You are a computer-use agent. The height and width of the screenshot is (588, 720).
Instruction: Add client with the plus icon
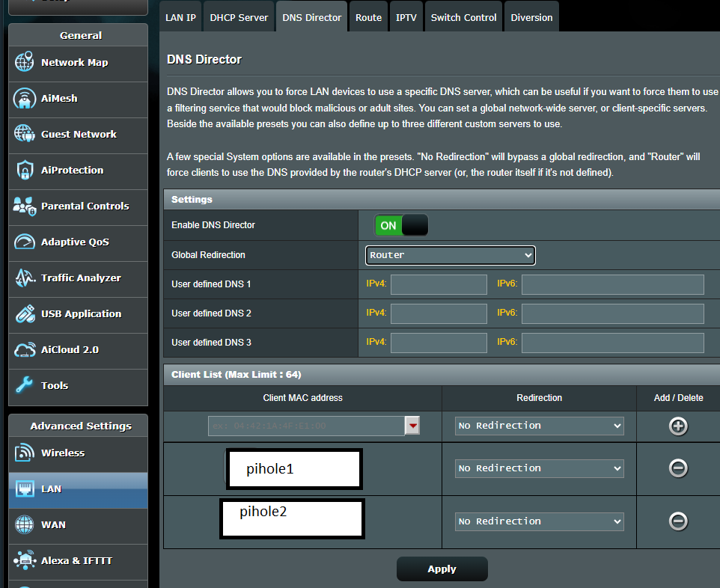coord(678,426)
